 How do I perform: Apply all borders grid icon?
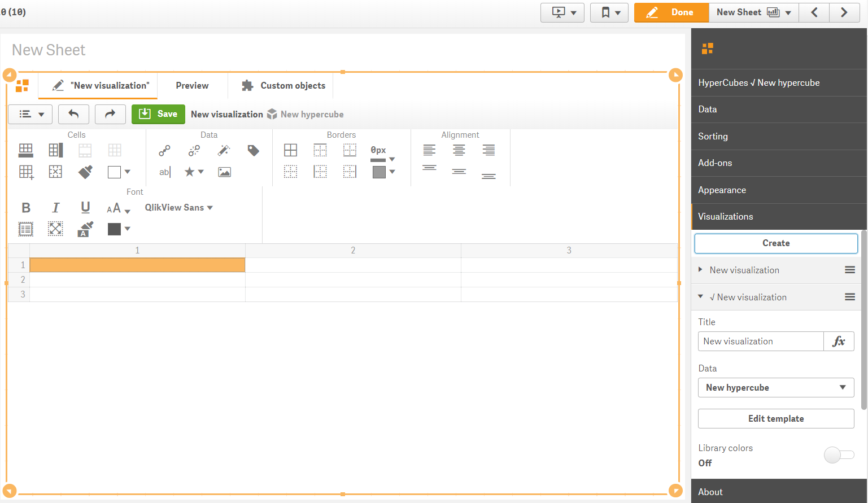pos(290,150)
